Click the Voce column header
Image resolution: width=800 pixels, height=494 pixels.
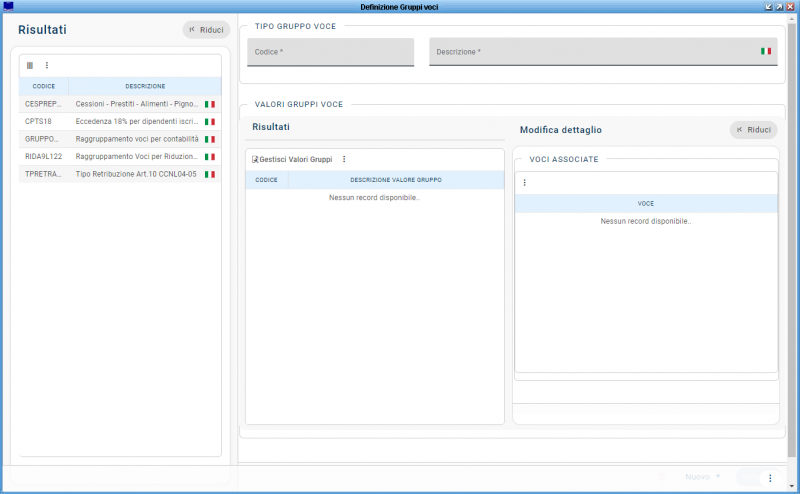[645, 203]
